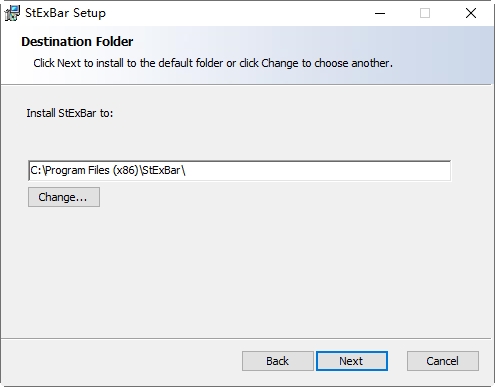The image size is (495, 387).
Task: Go Back to the previous setup page
Action: pos(278,361)
